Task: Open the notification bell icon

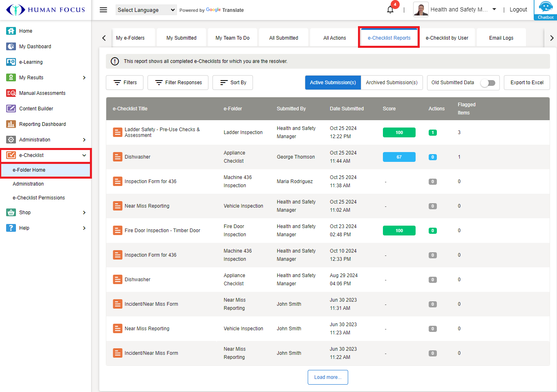Action: tap(390, 10)
